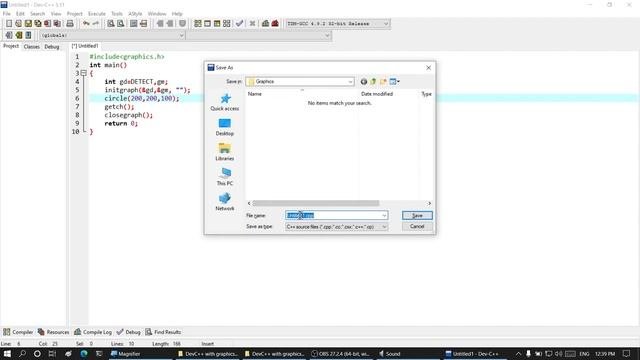Open the Compiler bottom tab
The image size is (640, 360).
click(18, 332)
